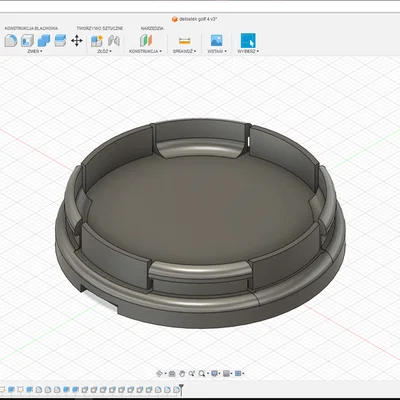400x400 pixels.
Task: Open the Measure ruler tool
Action: pyautogui.click(x=184, y=41)
